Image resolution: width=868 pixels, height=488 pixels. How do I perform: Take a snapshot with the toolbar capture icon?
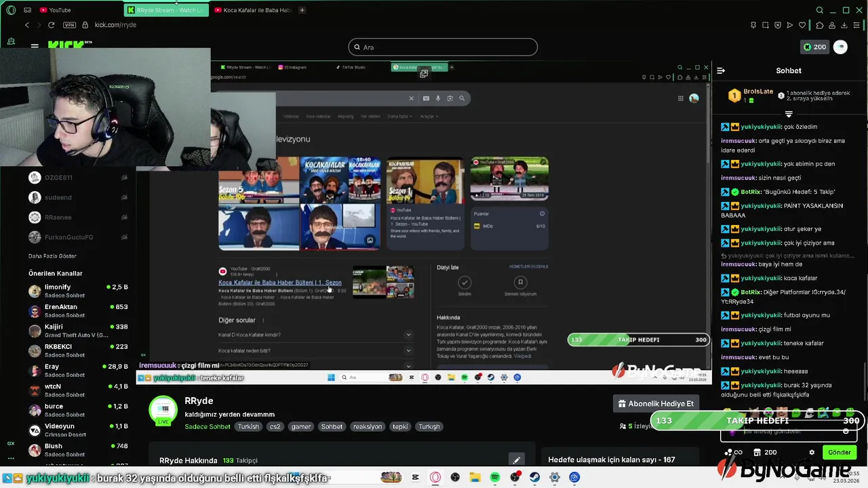[x=766, y=25]
